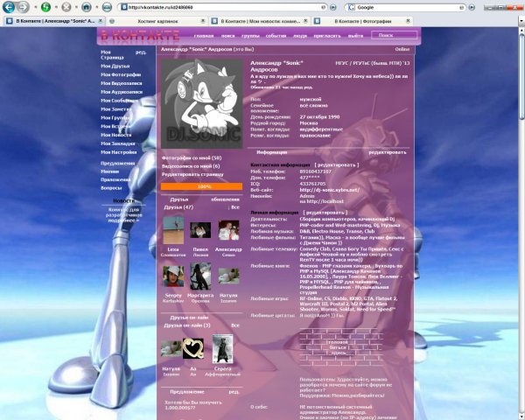Click the browser Forward arrow button

click(23, 7)
